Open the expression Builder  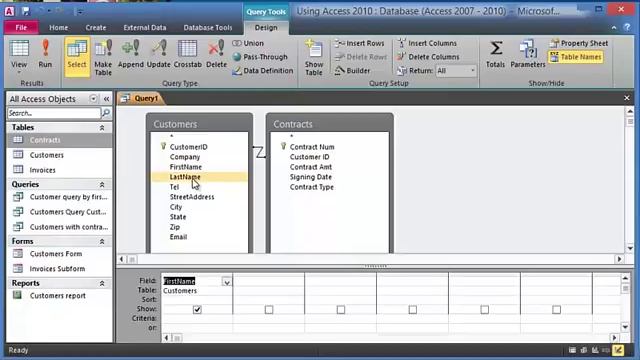pos(353,71)
